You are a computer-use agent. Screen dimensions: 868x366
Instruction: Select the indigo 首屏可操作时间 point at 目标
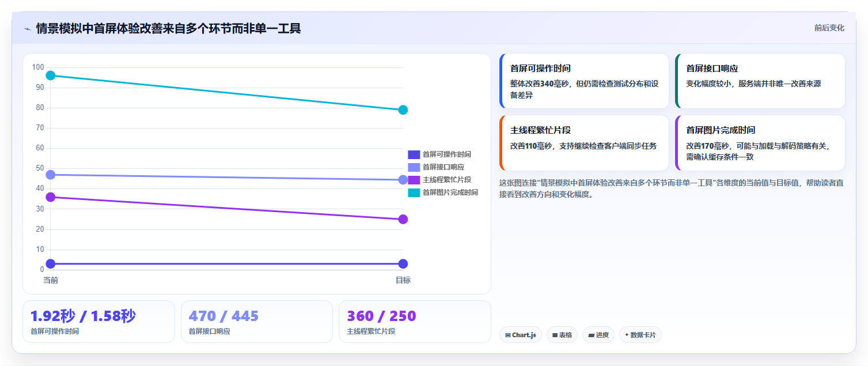(403, 264)
